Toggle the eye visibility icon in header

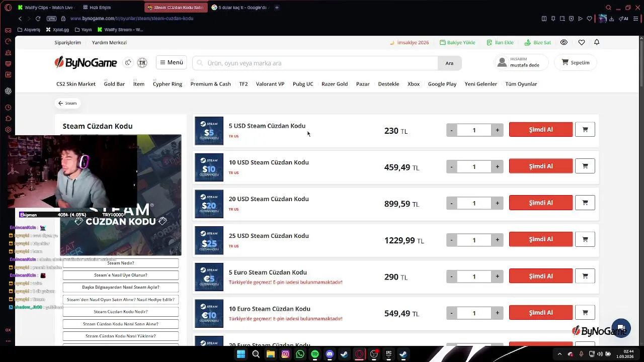[564, 42]
